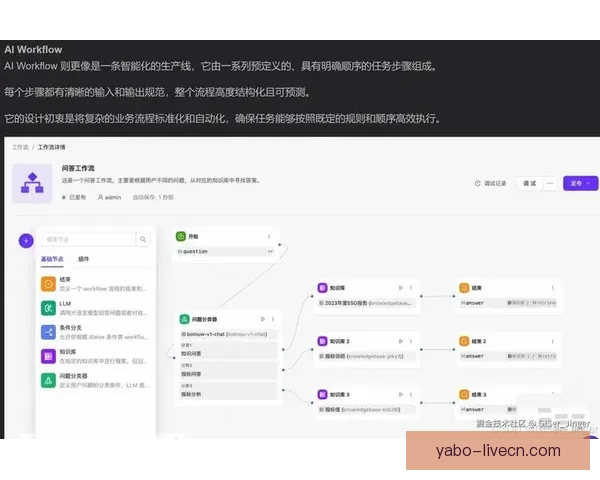The width and height of the screenshot is (600, 480).
Task: Click the admin author label
Action: [x=109, y=197]
